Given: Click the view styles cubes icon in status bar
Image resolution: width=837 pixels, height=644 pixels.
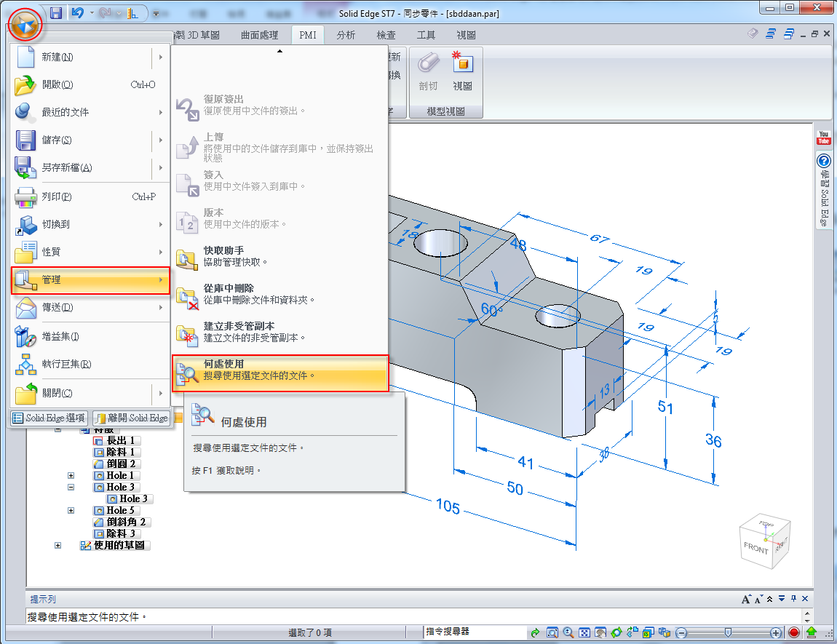Looking at the screenshot, I should (x=665, y=633).
